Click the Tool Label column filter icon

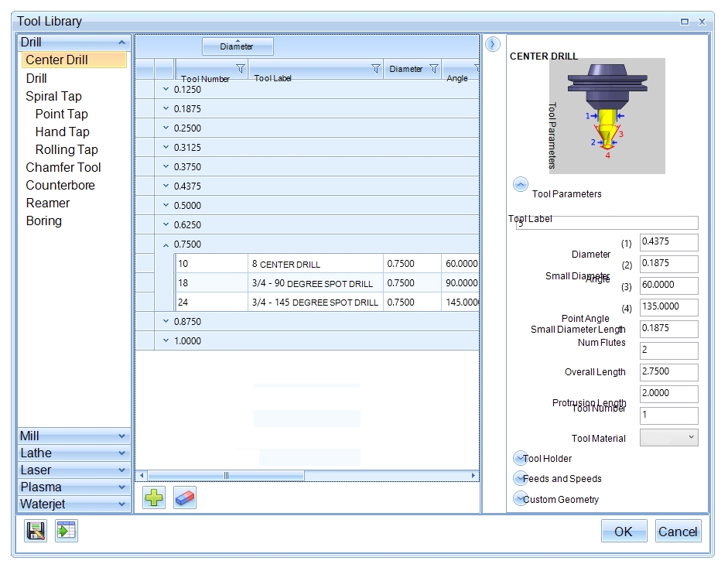click(376, 69)
